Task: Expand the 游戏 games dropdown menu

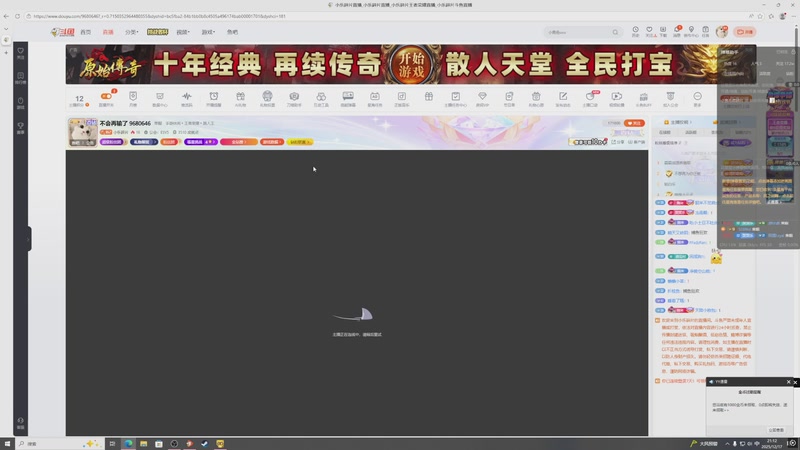Action: (208, 32)
